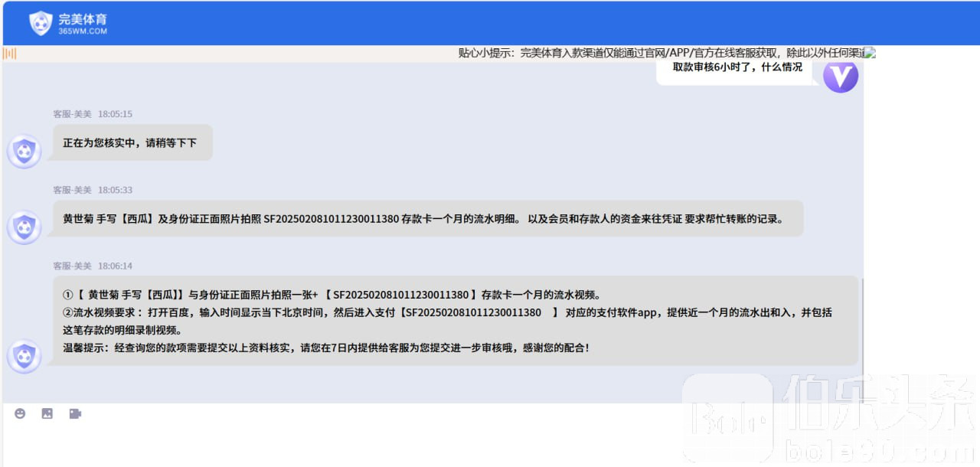
Task: Click the 365WM.COM text under logo
Action: 83,32
